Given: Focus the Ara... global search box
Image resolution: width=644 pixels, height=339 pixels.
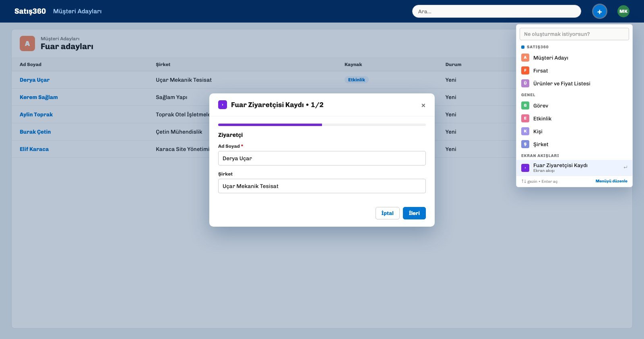Looking at the screenshot, I should [x=496, y=11].
